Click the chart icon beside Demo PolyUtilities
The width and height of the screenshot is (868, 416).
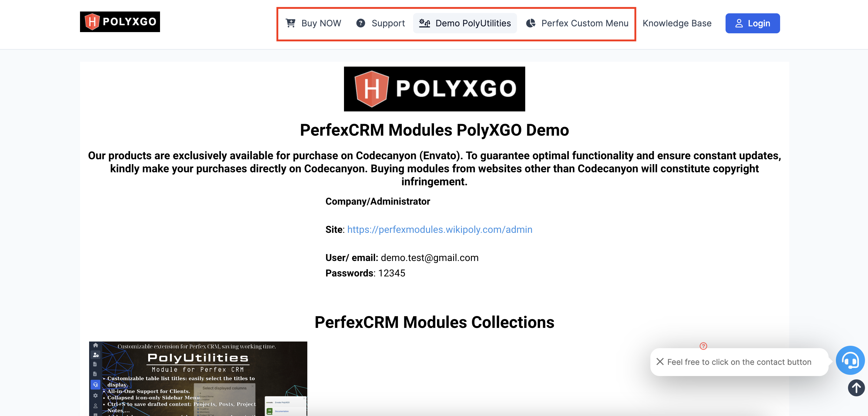pyautogui.click(x=424, y=23)
